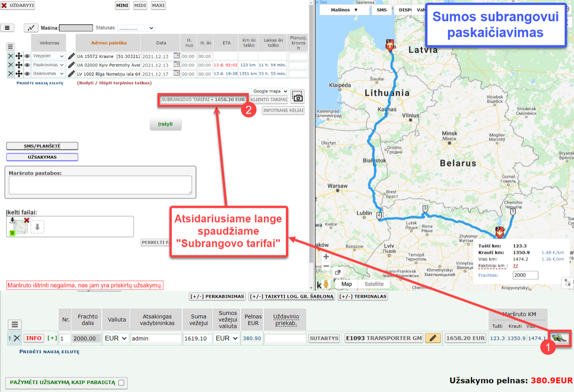Delete the Waypoint row with the X icon
The height and width of the screenshot is (392, 574).
point(11,56)
